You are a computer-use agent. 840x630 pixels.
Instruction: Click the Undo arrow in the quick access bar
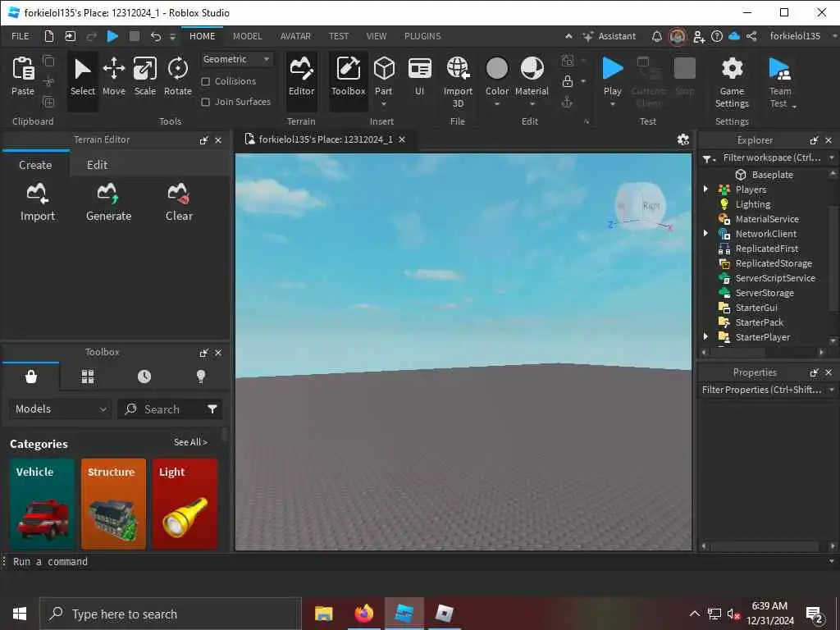click(155, 36)
